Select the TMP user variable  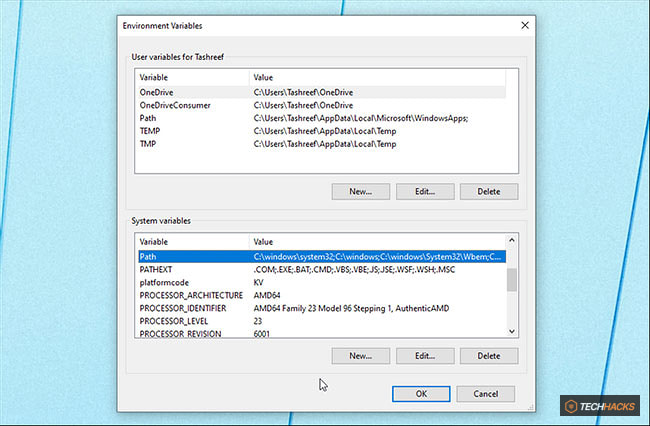322,144
